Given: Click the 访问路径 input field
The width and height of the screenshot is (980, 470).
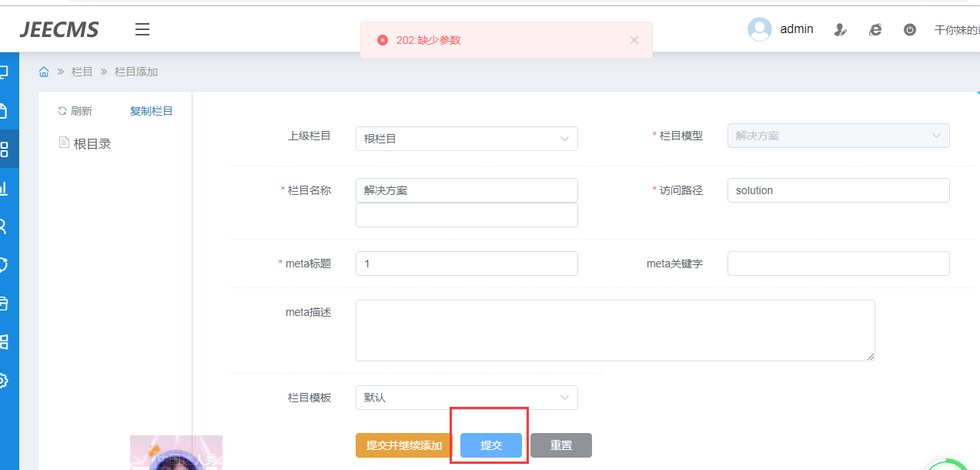Looking at the screenshot, I should tap(838, 190).
